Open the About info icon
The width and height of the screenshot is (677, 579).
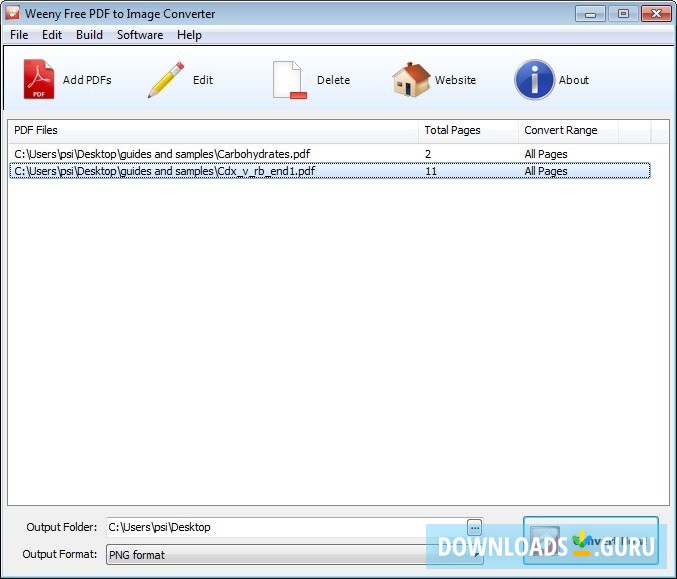[534, 80]
